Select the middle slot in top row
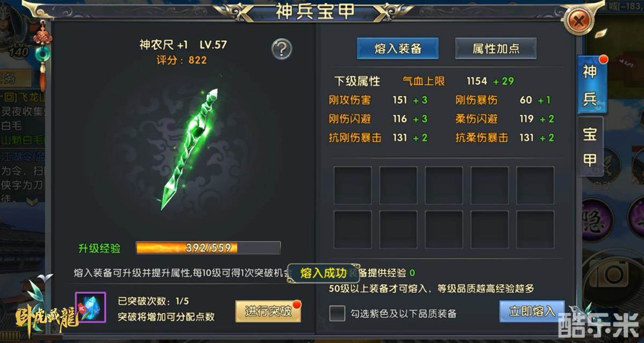Screen dimensions: 644x343 click(444, 185)
